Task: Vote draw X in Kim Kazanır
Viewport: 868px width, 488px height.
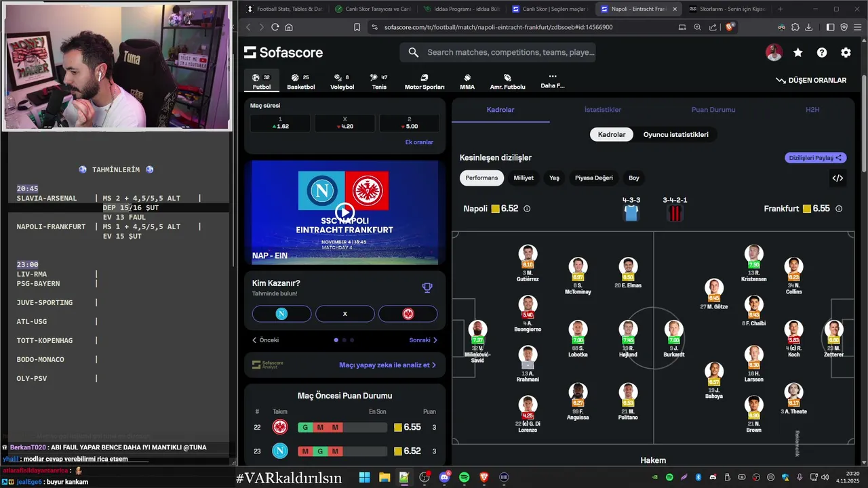Action: click(344, 314)
